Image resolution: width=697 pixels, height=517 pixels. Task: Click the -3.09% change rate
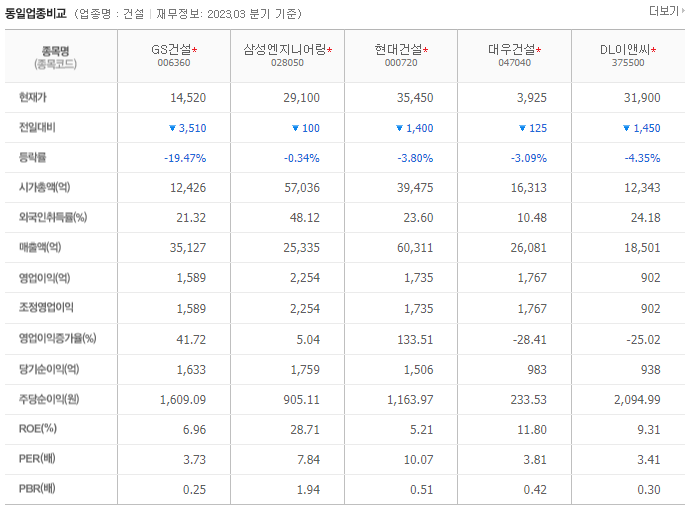click(x=529, y=158)
